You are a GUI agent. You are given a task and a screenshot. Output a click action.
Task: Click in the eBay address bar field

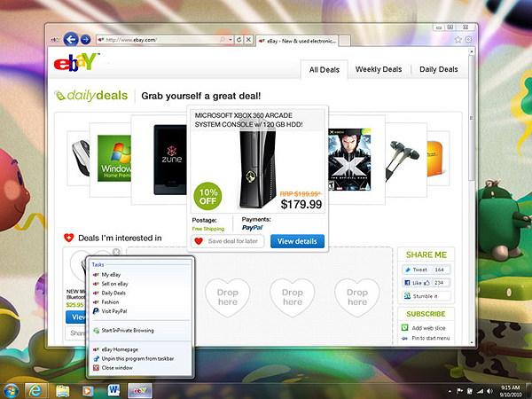161,40
